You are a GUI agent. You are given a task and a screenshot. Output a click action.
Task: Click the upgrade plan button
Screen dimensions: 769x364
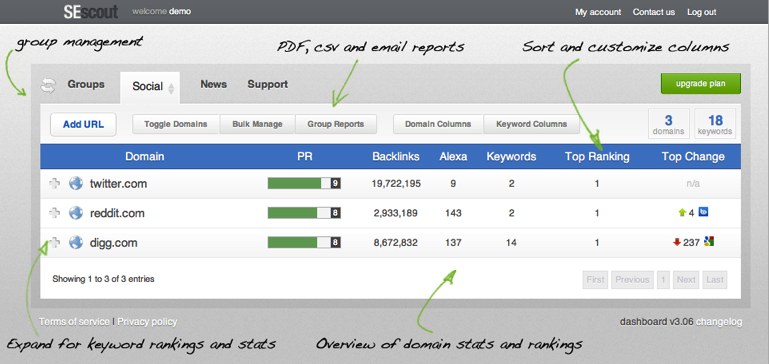click(x=701, y=83)
